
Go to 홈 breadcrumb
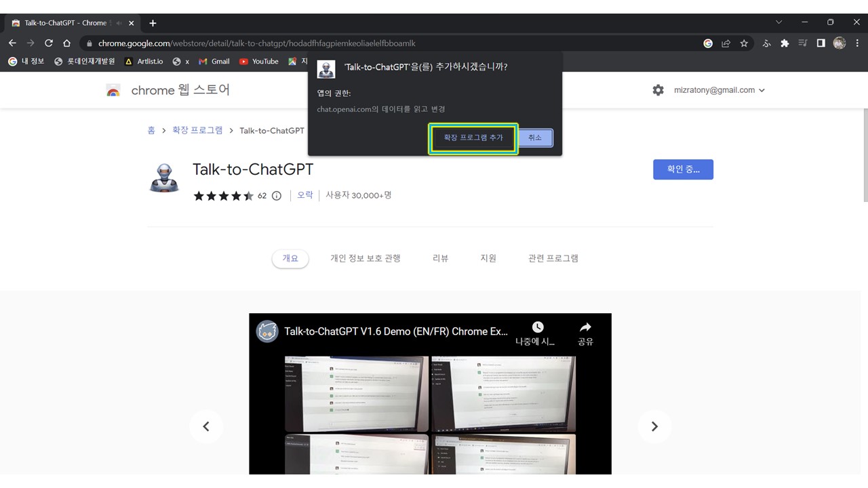click(x=151, y=130)
